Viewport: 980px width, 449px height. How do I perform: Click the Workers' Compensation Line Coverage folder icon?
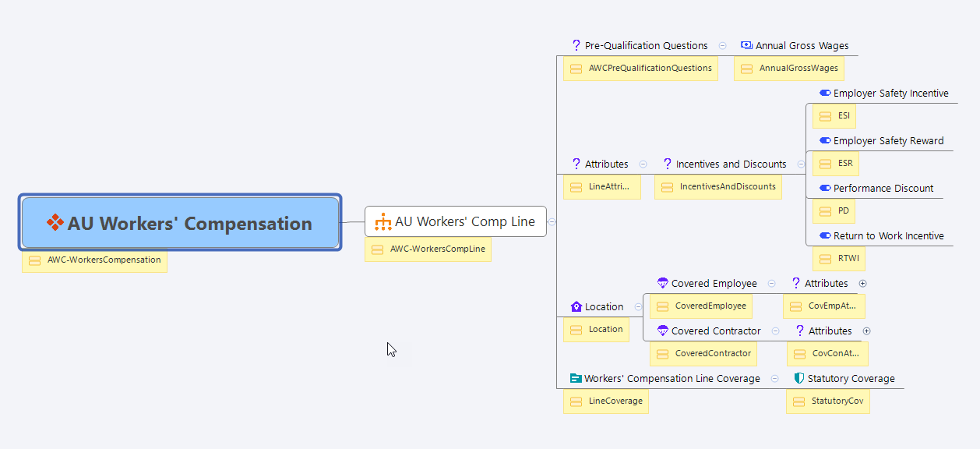coord(576,379)
